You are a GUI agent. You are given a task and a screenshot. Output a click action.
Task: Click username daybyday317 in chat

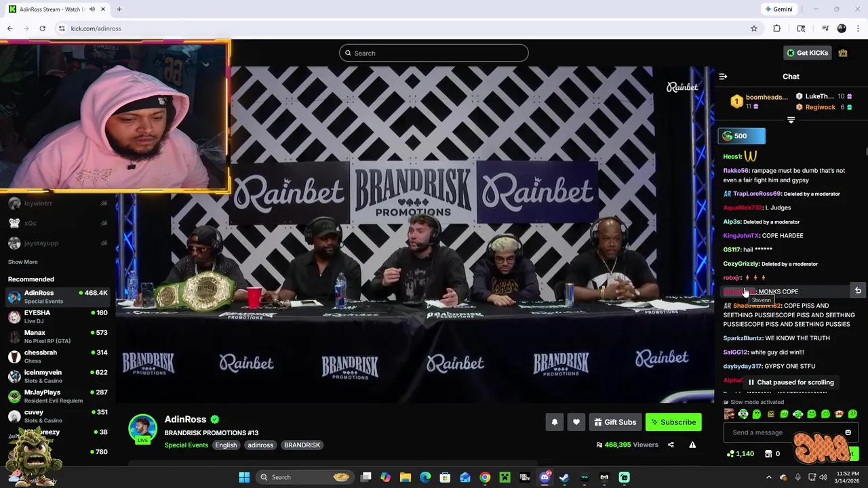point(743,367)
